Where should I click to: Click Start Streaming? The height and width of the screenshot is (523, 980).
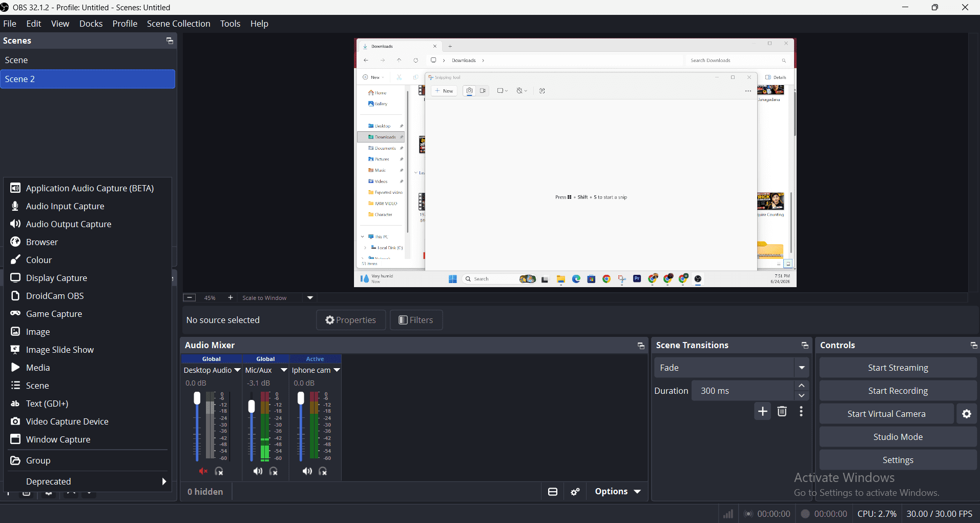coord(898,368)
